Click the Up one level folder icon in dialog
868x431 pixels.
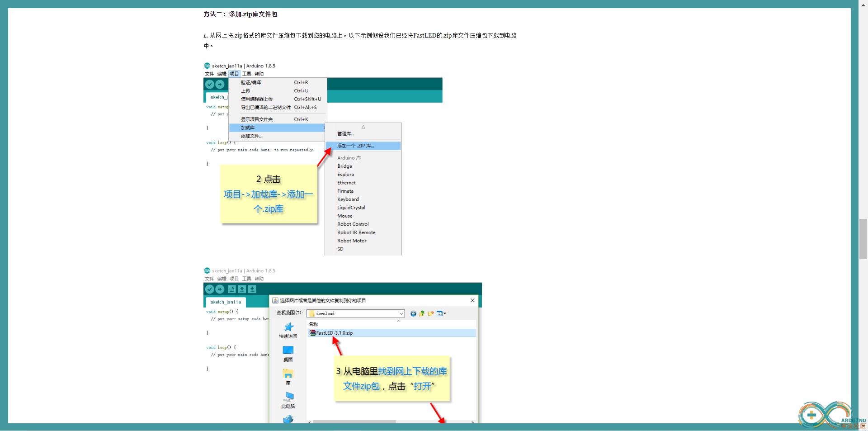coord(422,313)
